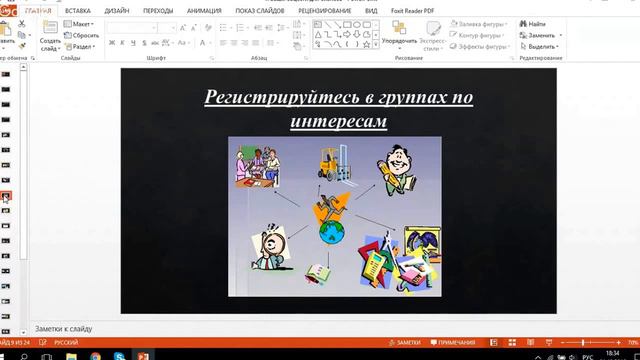Switch to the ПОКАЗ СЛАЙДОВ tab
640x360 pixels.
point(260,11)
